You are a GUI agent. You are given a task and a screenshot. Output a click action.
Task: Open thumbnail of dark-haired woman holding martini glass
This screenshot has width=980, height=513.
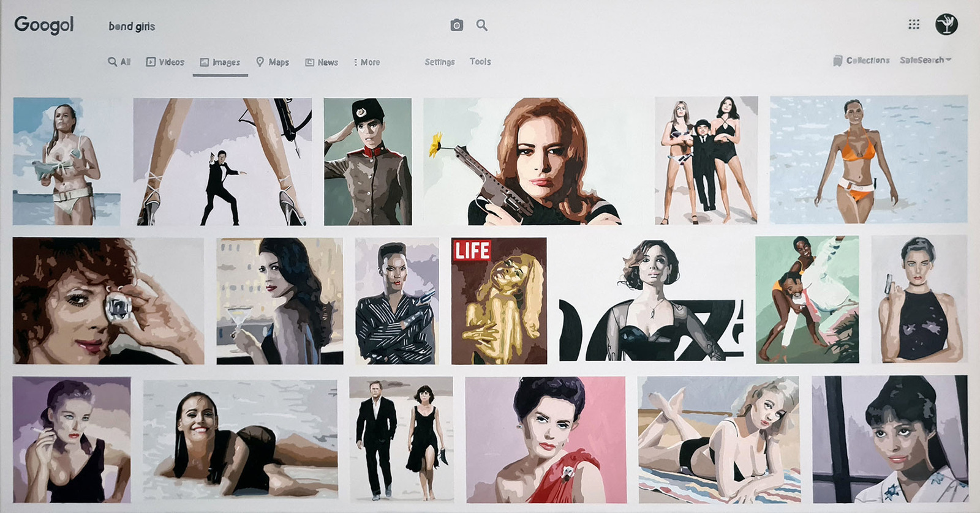tap(280, 301)
